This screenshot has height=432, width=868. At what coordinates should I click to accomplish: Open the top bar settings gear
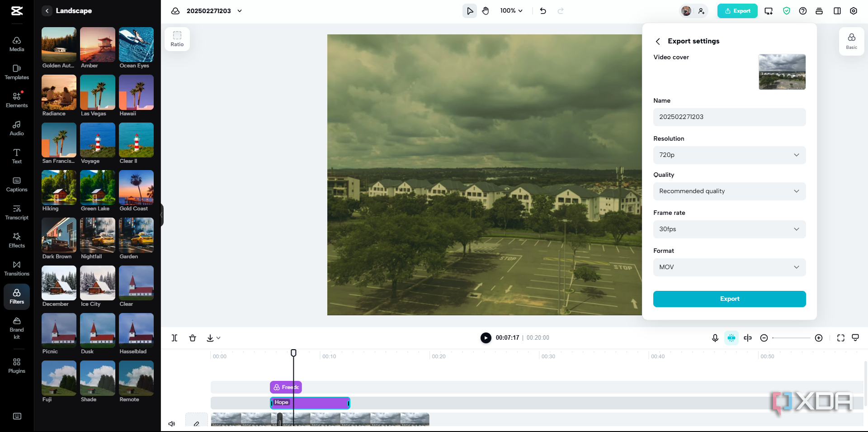coord(854,11)
